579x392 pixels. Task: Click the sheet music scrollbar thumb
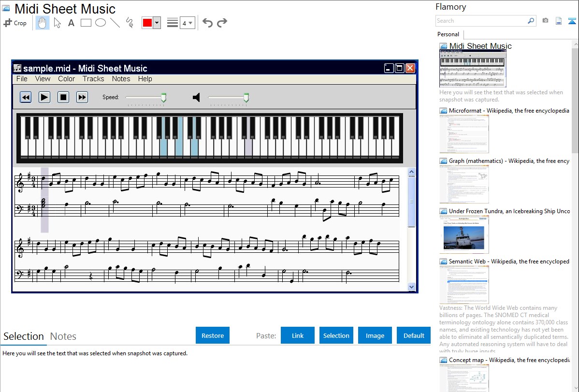[x=411, y=202]
